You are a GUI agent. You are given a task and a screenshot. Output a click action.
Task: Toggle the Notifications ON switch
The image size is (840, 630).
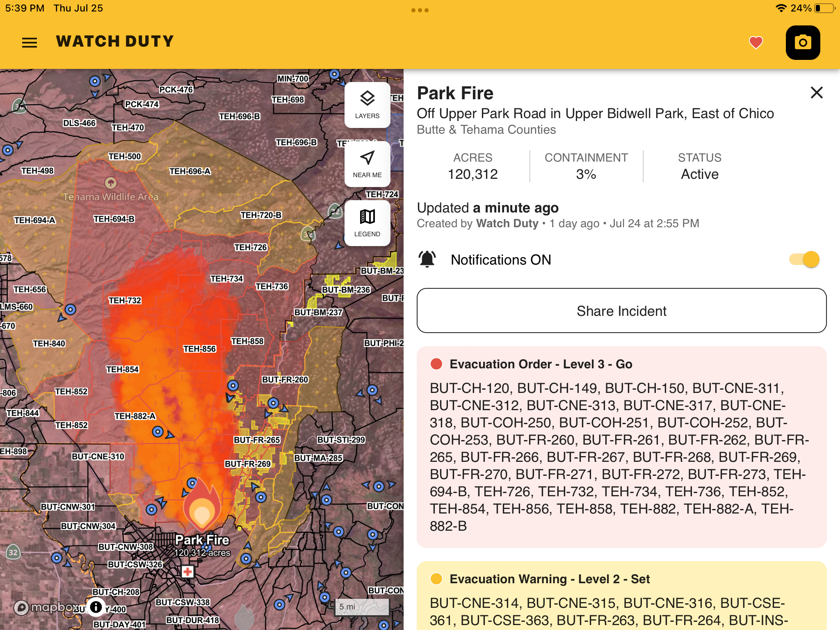pos(804,259)
